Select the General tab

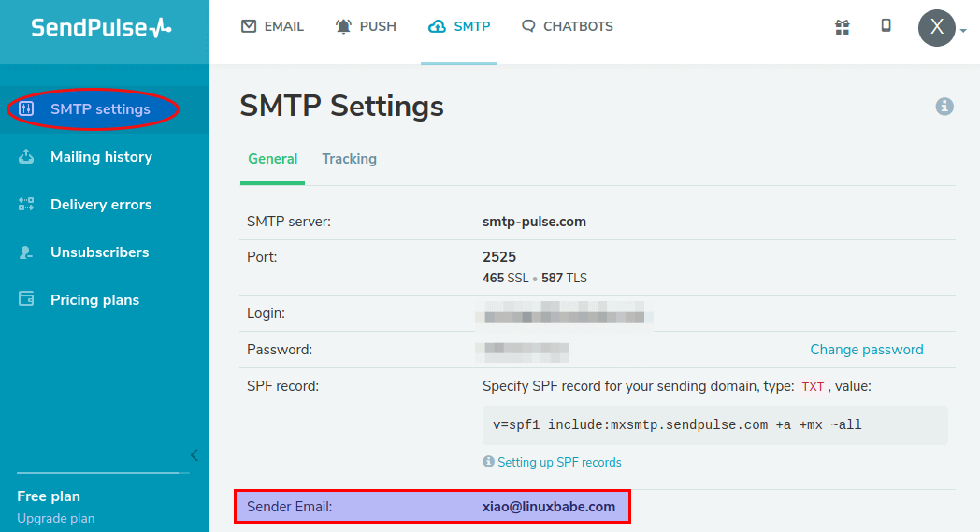tap(272, 159)
